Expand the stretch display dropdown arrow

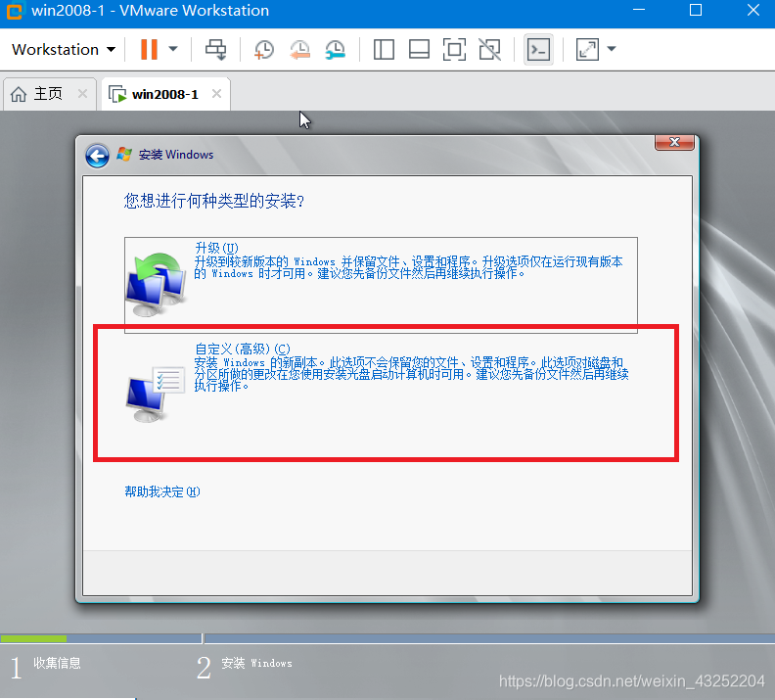[612, 49]
